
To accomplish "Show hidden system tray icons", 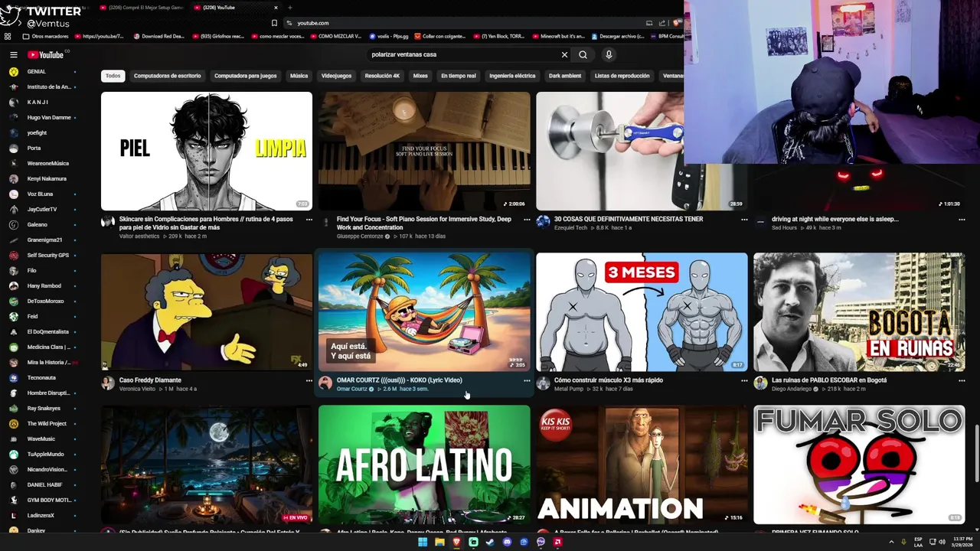I will pos(891,542).
